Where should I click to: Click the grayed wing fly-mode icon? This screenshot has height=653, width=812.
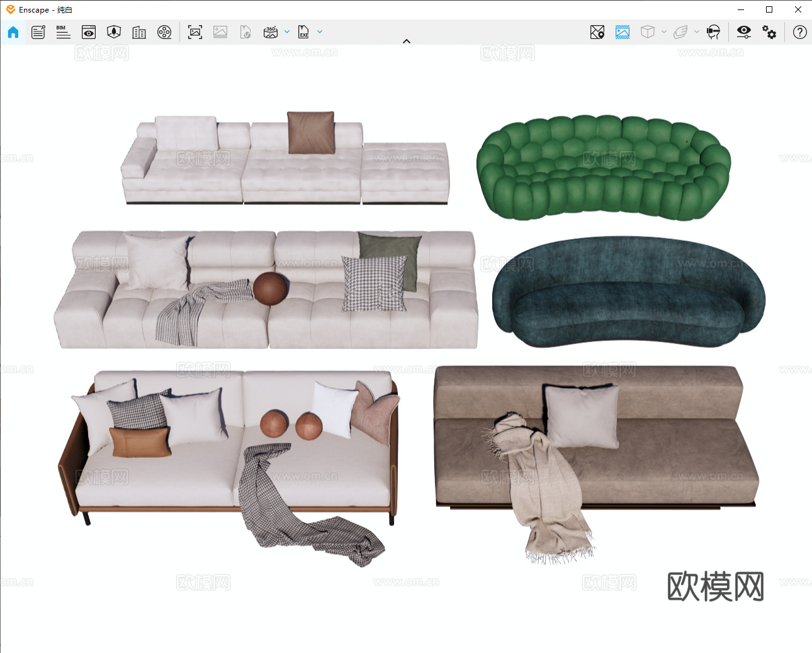tap(680, 32)
